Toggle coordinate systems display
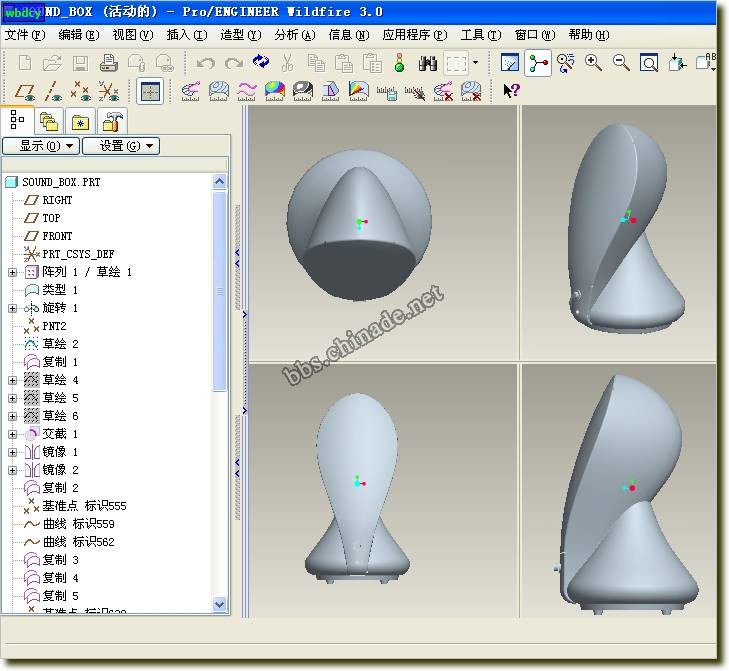The width and height of the screenshot is (729, 671). pyautogui.click(x=108, y=91)
